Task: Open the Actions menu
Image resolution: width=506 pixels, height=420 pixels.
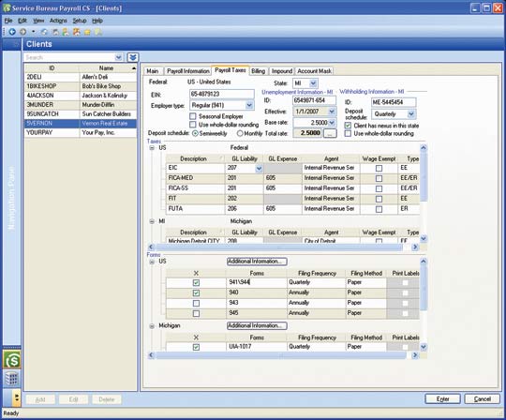Action: click(58, 21)
